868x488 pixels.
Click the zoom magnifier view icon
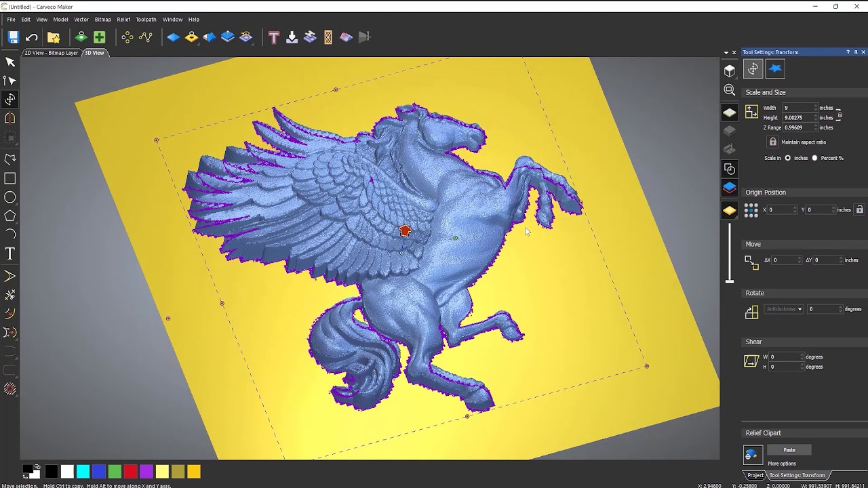coord(730,89)
